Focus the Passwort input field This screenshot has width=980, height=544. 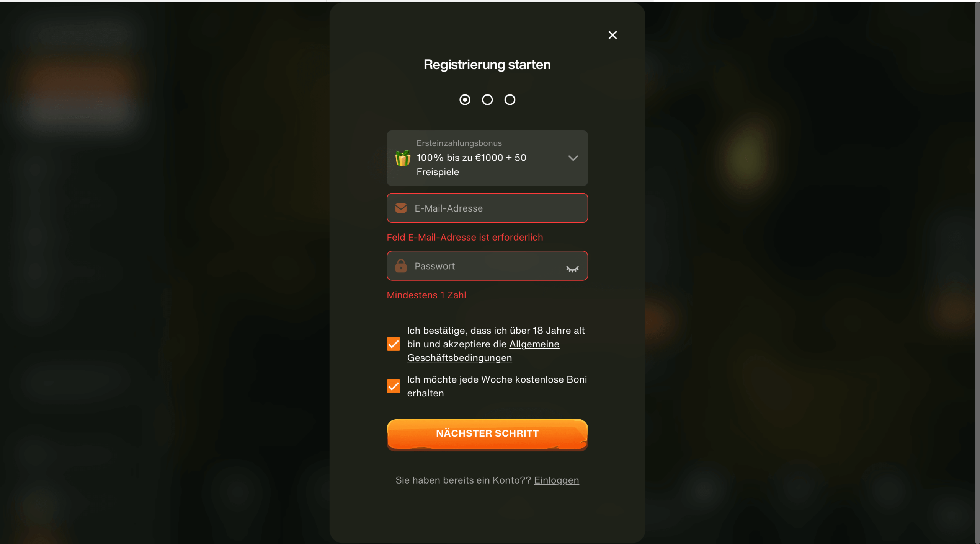click(x=487, y=265)
